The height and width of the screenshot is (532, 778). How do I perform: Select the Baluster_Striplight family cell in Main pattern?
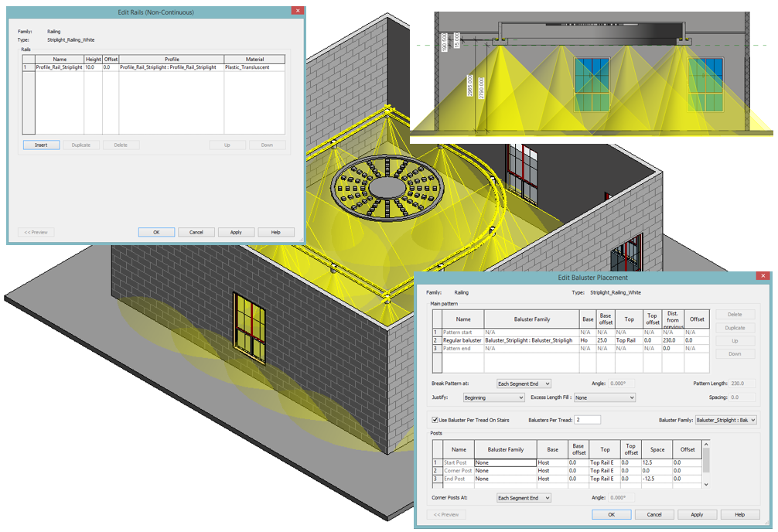click(x=531, y=340)
